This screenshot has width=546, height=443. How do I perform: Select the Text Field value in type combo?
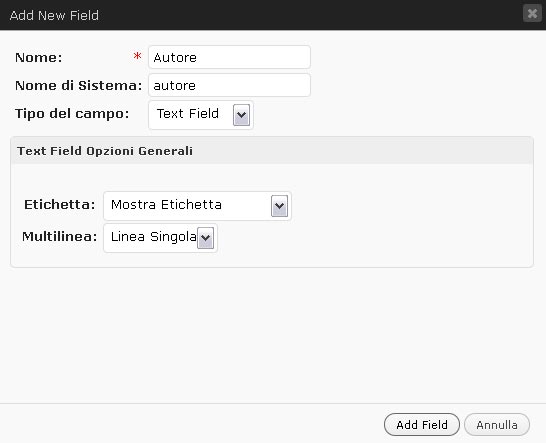(188, 114)
